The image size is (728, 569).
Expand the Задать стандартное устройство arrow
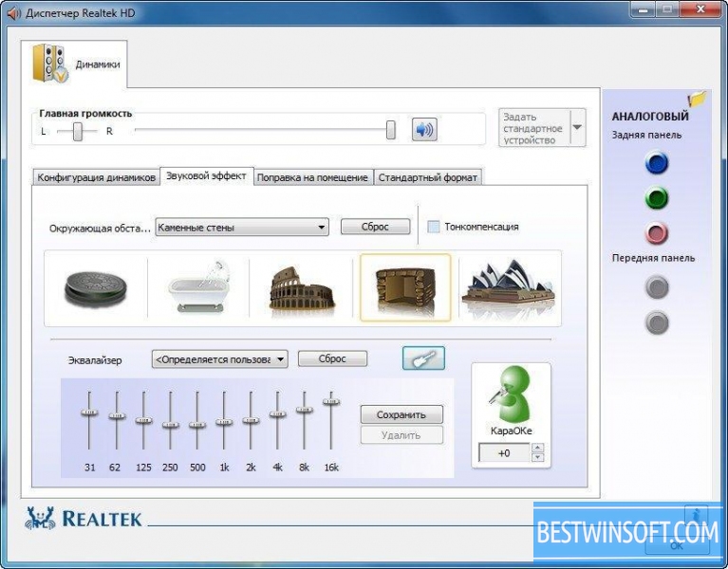[577, 127]
